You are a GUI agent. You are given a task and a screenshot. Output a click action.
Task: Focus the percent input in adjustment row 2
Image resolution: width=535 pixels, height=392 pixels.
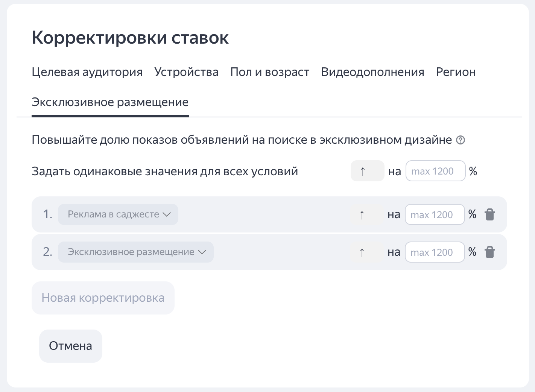435,252
